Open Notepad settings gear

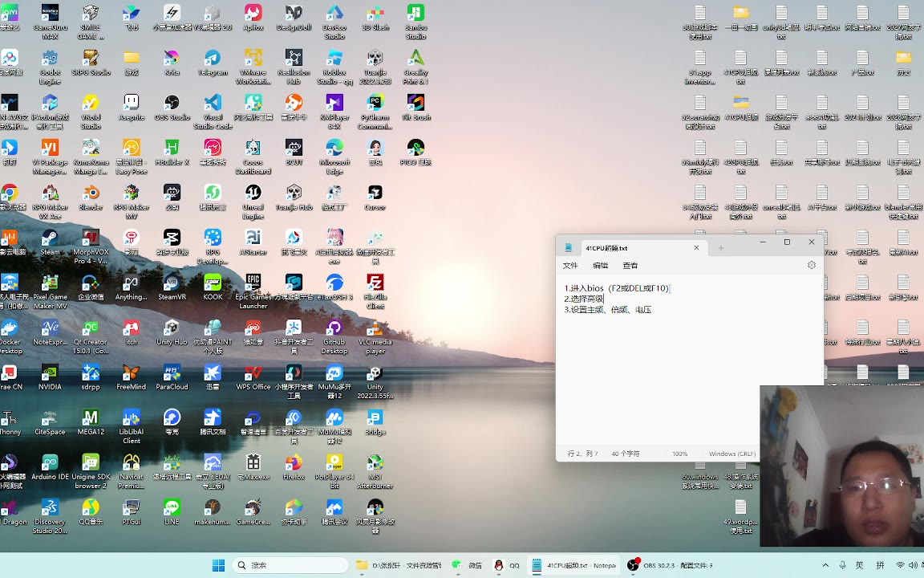(x=812, y=266)
